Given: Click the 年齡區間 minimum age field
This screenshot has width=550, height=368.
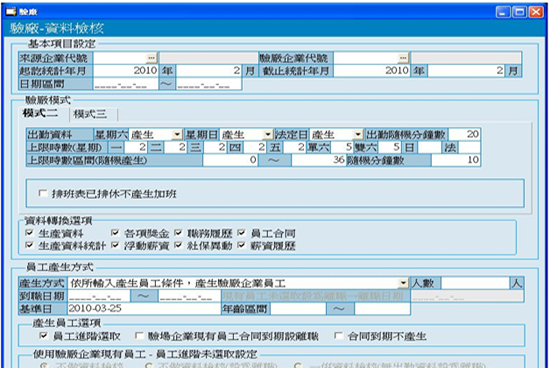Looking at the screenshot, I should click(299, 309).
